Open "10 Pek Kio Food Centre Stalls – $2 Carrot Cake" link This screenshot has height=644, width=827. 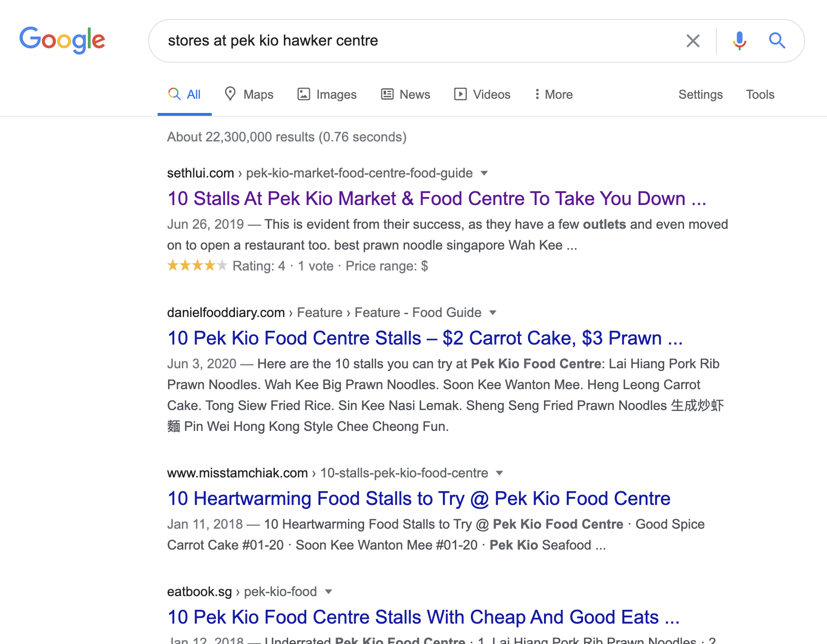point(424,338)
